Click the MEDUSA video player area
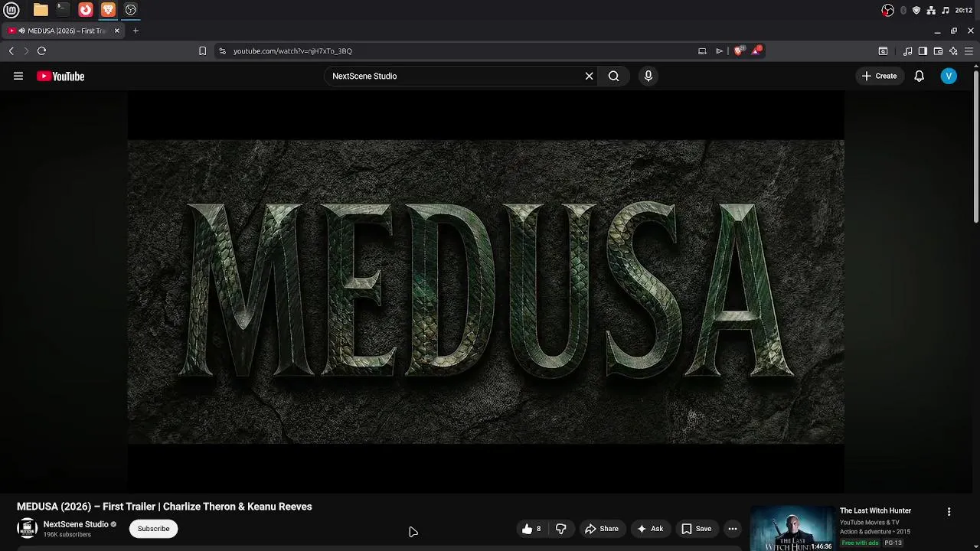 pos(485,291)
